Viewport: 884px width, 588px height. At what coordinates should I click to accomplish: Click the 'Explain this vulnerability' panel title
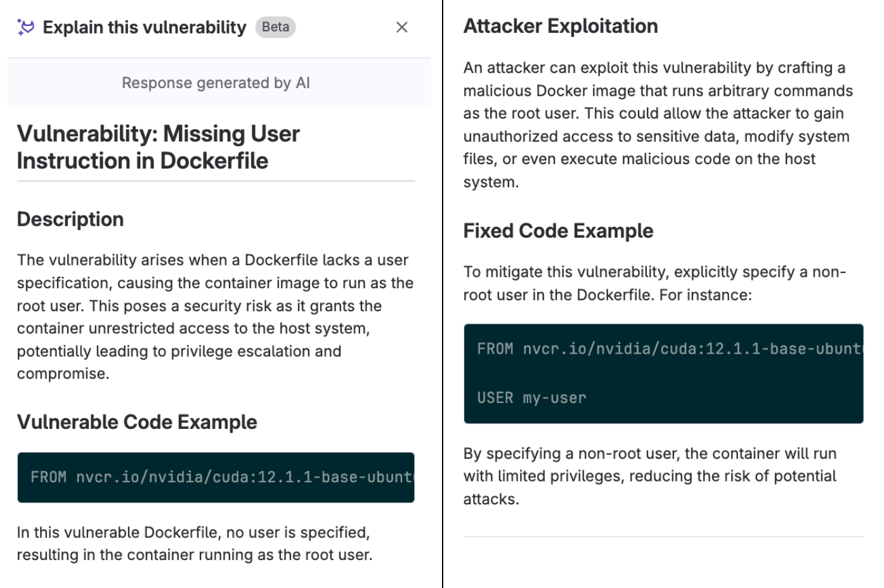coord(145,27)
